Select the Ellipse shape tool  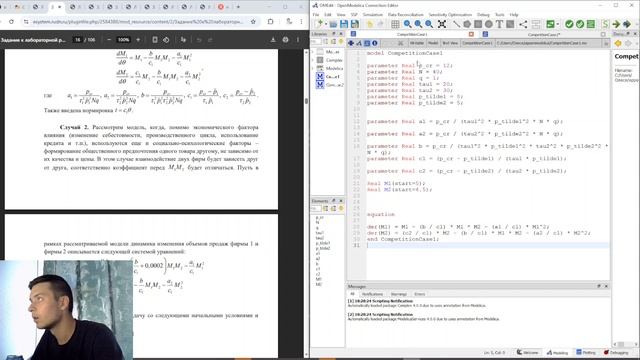[488, 24]
